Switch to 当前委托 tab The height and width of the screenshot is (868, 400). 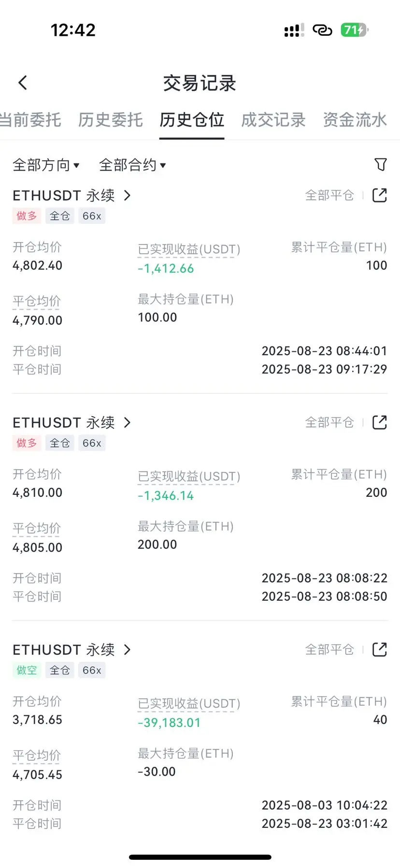tap(30, 120)
